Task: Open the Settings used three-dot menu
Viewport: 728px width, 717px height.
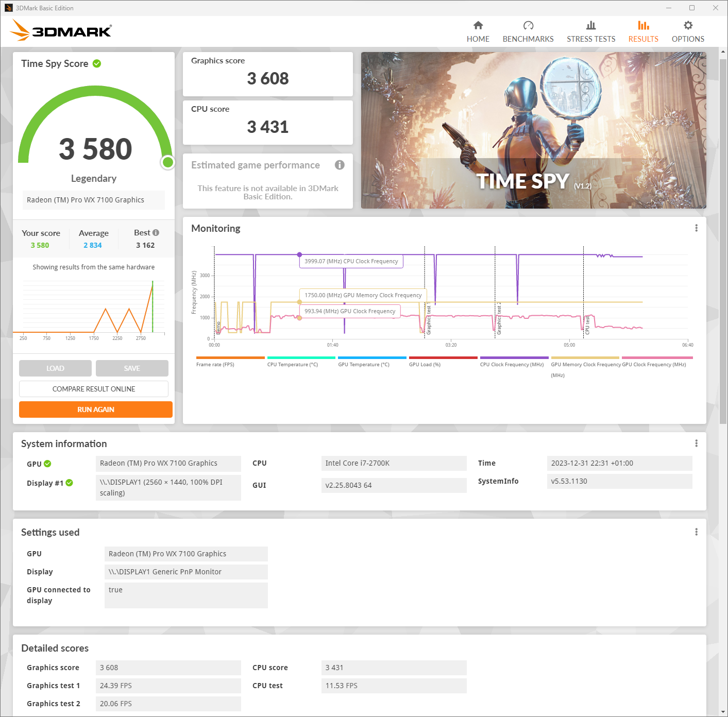Action: tap(697, 532)
